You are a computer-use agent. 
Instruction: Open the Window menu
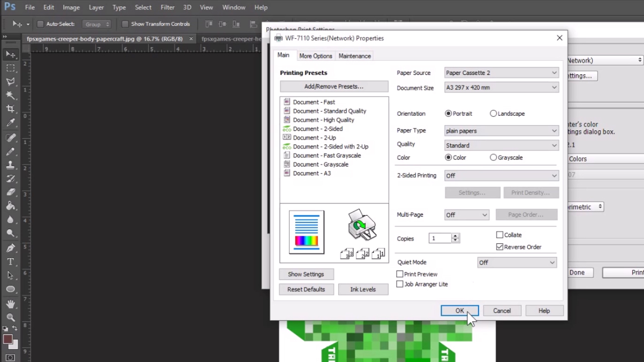(233, 7)
